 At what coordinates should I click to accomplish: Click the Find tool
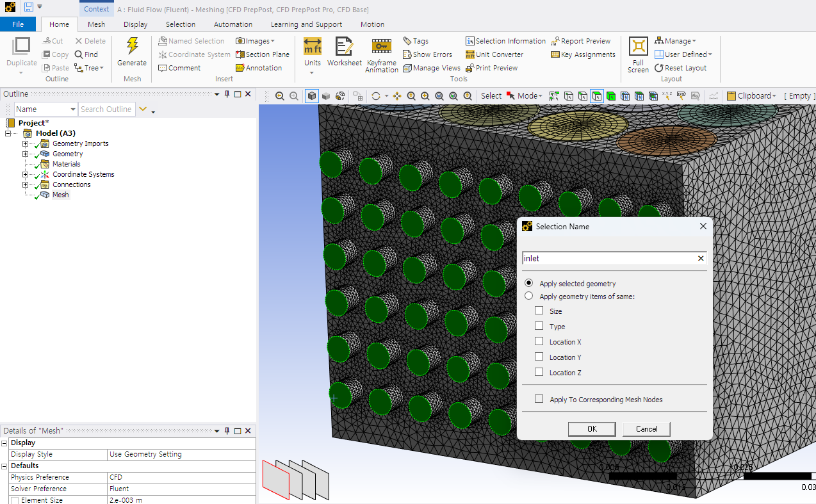86,54
